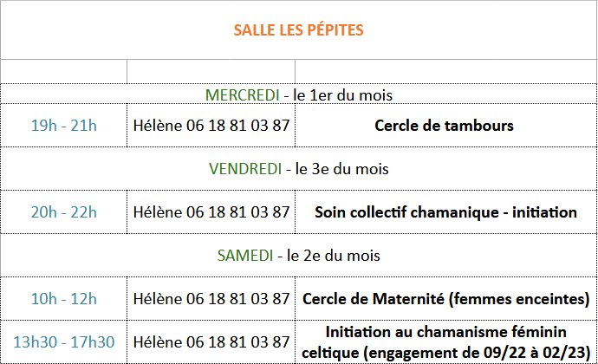This screenshot has height=364, width=598.
Task: Click the SALLE LES PÉPITES title
Action: point(298,30)
